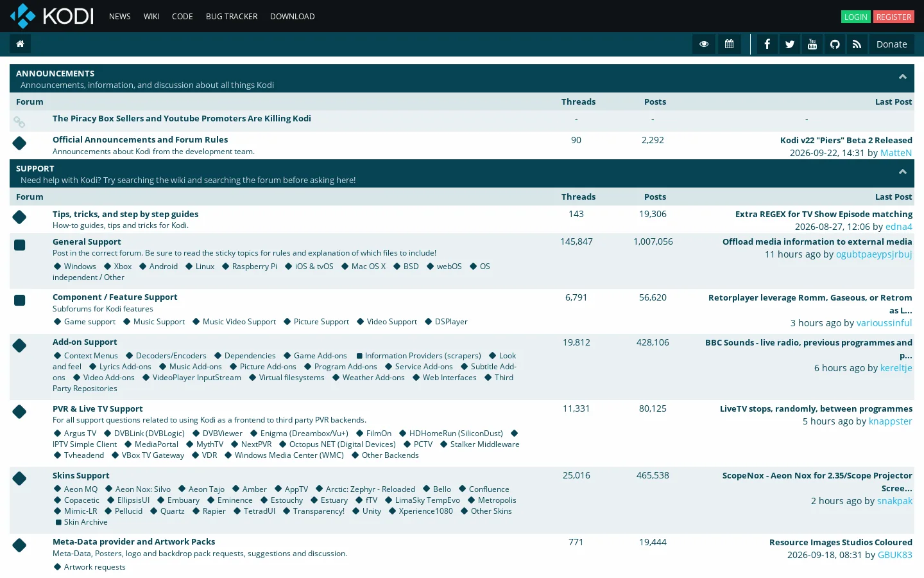Click status icon beside PVR & Live TV Support
Image resolution: width=924 pixels, height=578 pixels.
click(19, 412)
